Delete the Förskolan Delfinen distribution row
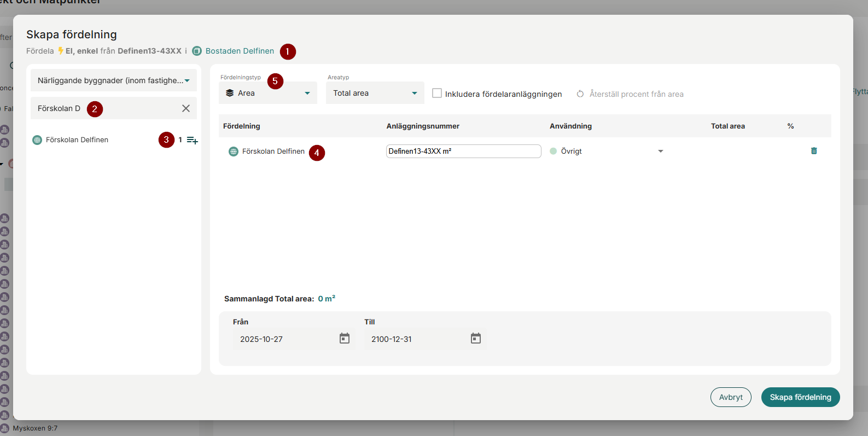Image resolution: width=868 pixels, height=436 pixels. pos(814,151)
